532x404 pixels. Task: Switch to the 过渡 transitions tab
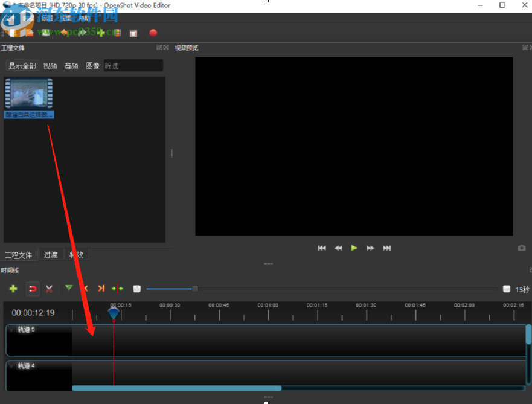(51, 255)
